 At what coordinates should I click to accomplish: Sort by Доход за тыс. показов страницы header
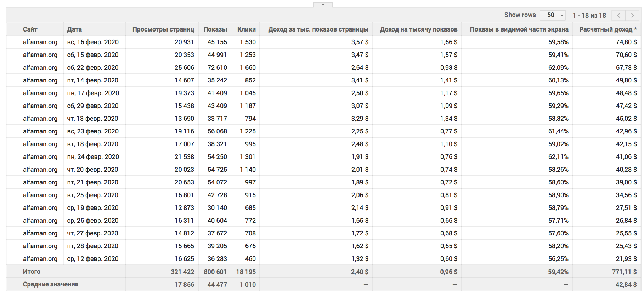(x=318, y=29)
